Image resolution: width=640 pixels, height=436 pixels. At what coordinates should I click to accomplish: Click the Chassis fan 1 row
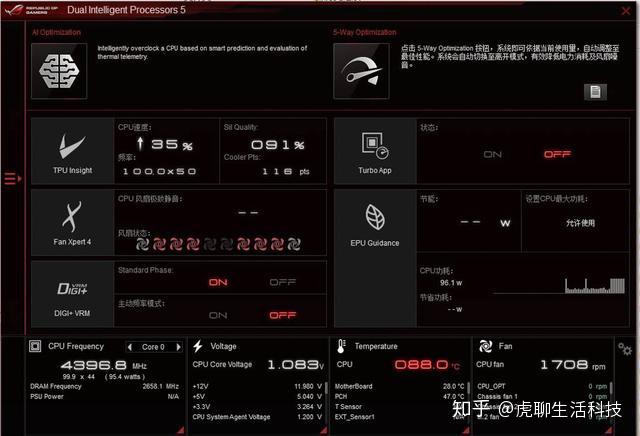click(x=542, y=396)
